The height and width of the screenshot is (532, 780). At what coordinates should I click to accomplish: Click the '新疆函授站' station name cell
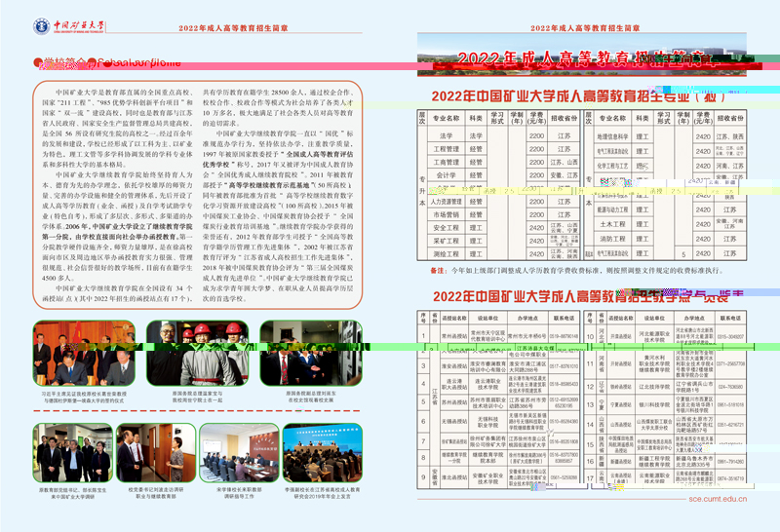point(621,462)
